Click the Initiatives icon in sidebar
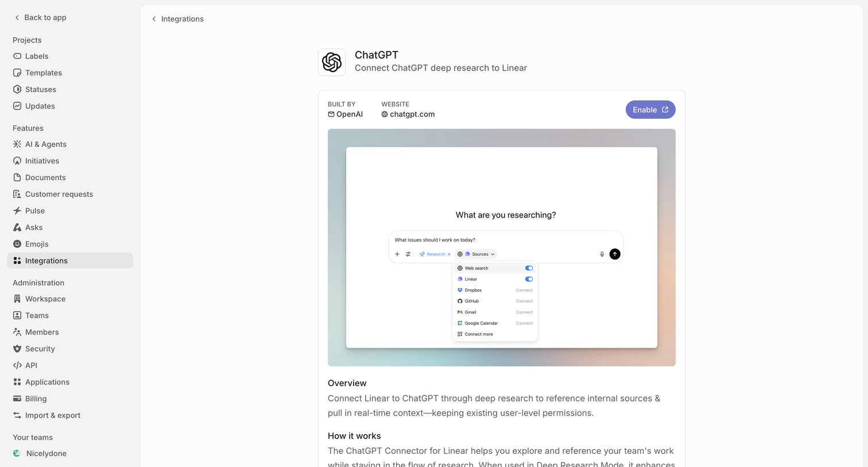The image size is (868, 467). pyautogui.click(x=17, y=161)
